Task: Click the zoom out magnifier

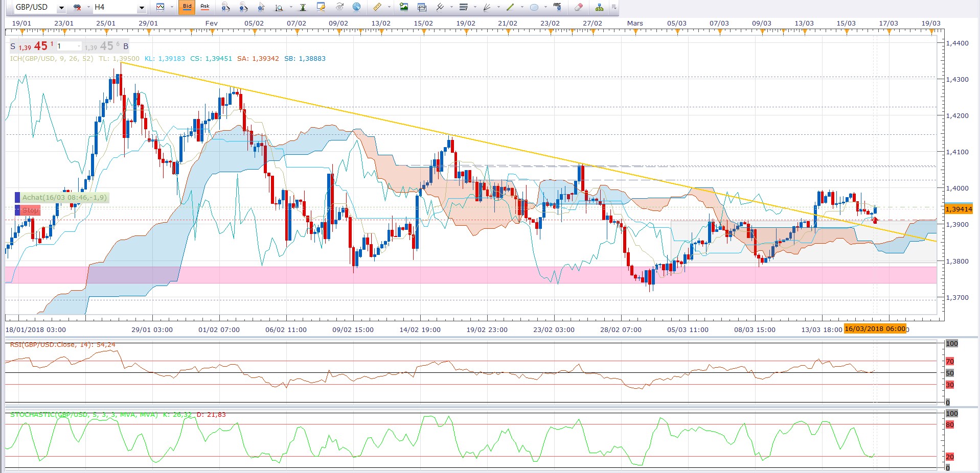Action: 244,7
